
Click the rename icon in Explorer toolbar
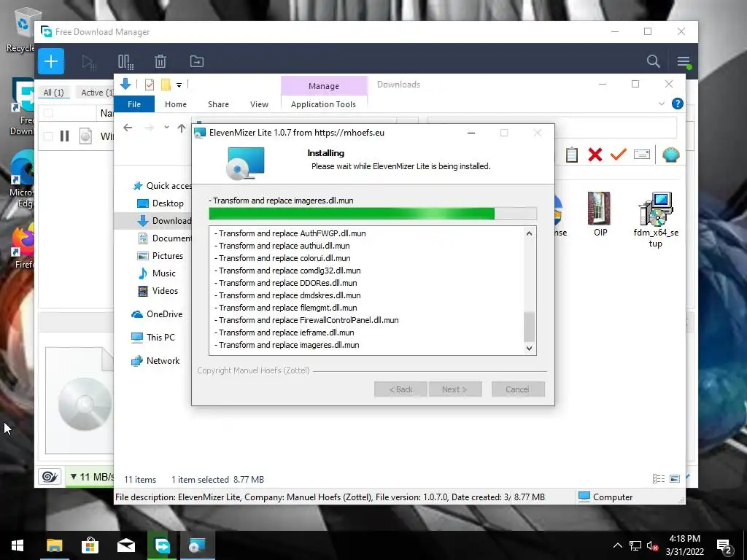point(642,155)
